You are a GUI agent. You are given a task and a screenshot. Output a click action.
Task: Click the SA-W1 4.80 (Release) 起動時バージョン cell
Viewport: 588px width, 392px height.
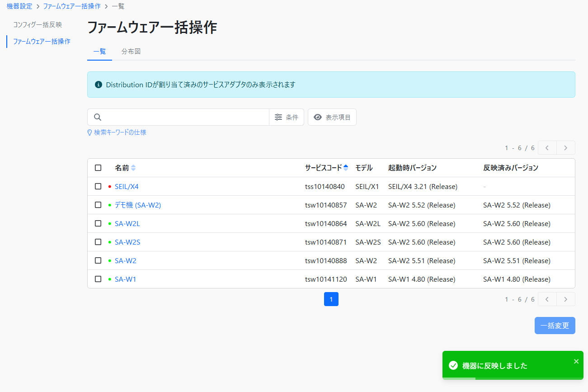(x=422, y=279)
